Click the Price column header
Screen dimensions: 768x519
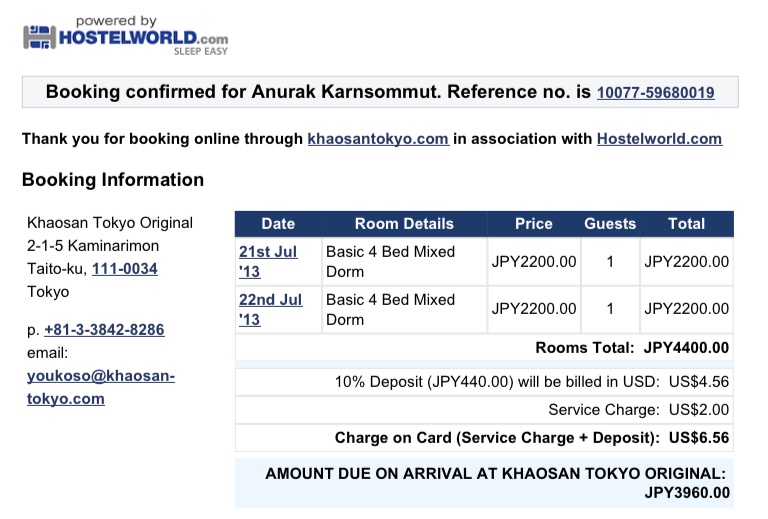[534, 224]
